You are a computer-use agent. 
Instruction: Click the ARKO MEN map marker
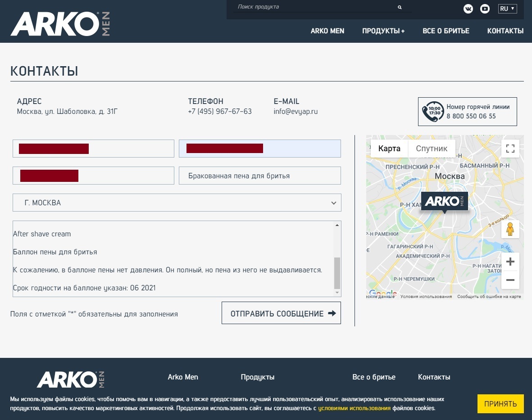coord(444,201)
